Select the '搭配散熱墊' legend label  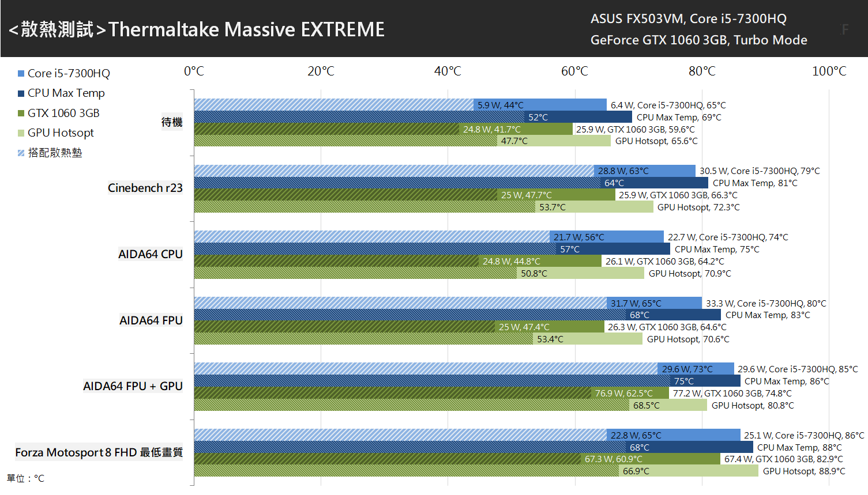pyautogui.click(x=55, y=153)
